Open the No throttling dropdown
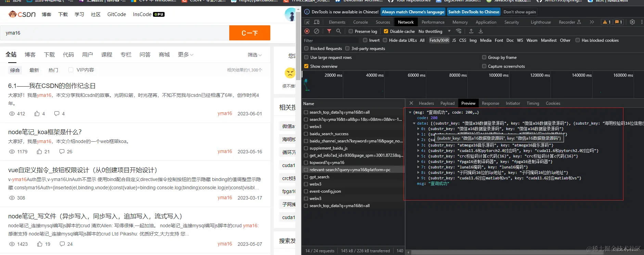The width and height of the screenshot is (644, 255). (x=435, y=31)
